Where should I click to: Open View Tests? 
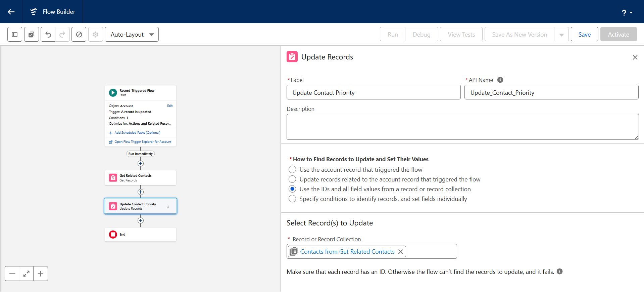point(461,34)
